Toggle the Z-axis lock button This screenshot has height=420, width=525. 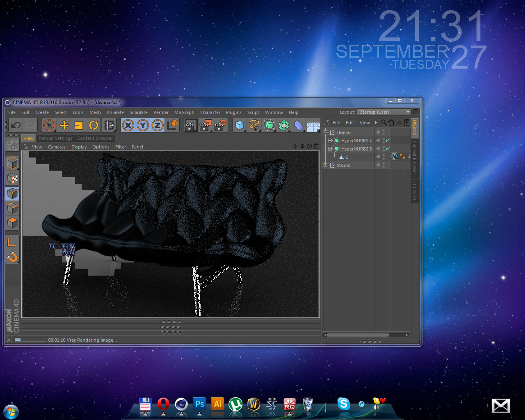coord(157,125)
